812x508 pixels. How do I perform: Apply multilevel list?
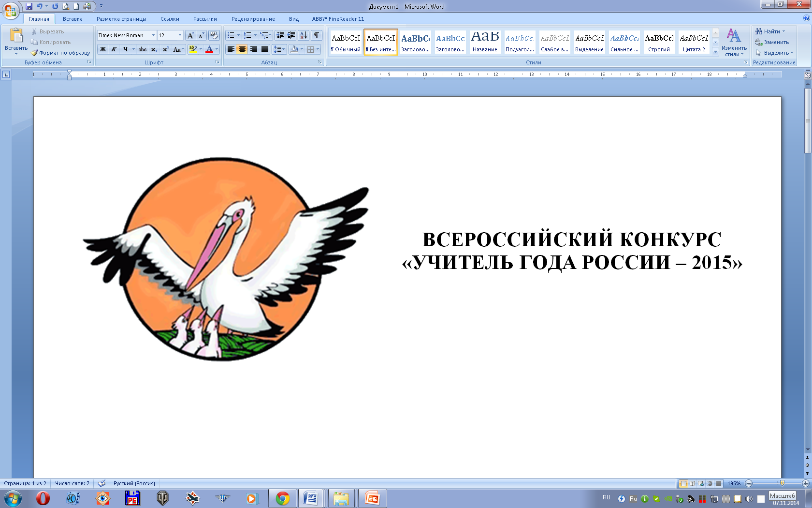point(264,35)
